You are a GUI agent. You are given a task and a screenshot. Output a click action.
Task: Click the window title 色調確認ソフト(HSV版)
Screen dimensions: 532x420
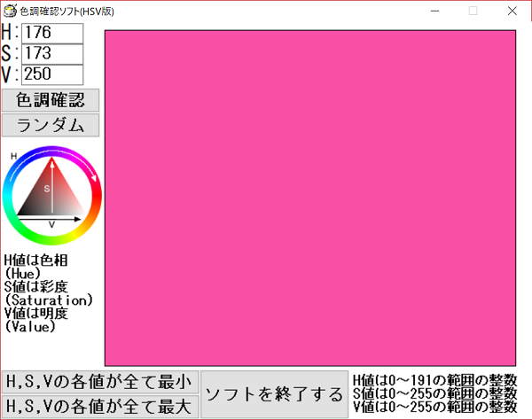(x=66, y=12)
